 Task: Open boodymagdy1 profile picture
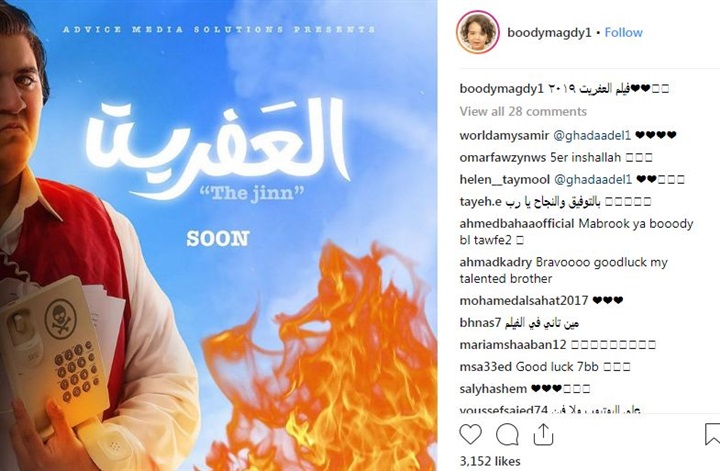point(478,32)
